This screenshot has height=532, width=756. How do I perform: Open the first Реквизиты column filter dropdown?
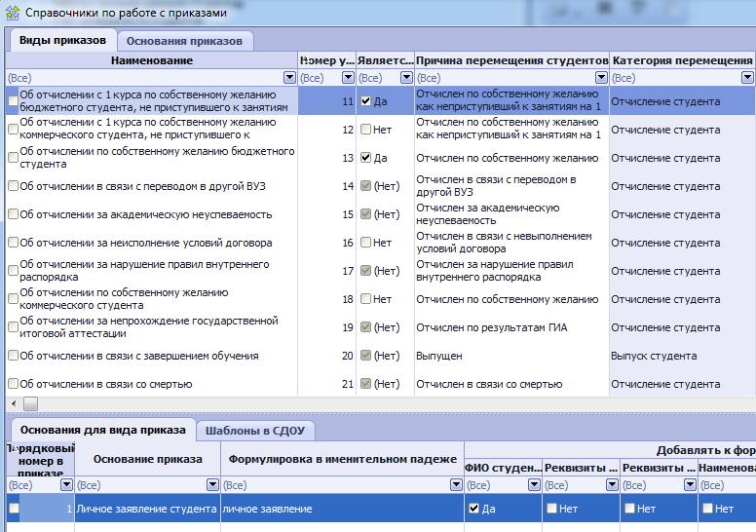pos(613,484)
